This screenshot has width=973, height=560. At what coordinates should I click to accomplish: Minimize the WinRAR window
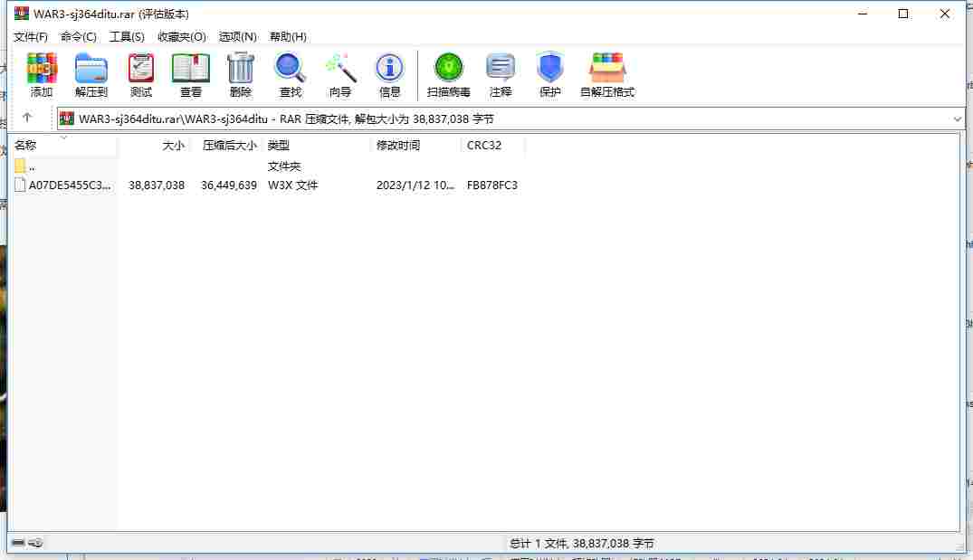click(x=862, y=14)
